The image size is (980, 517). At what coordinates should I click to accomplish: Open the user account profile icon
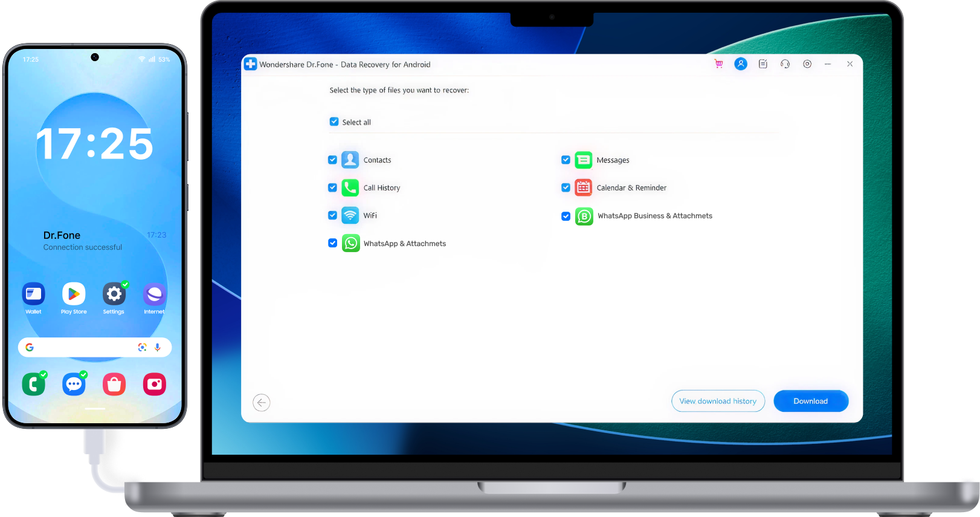pos(741,64)
